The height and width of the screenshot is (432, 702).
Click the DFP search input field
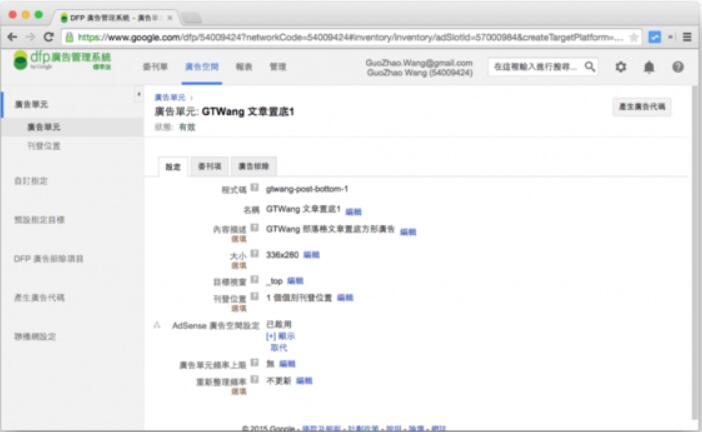tap(533, 66)
